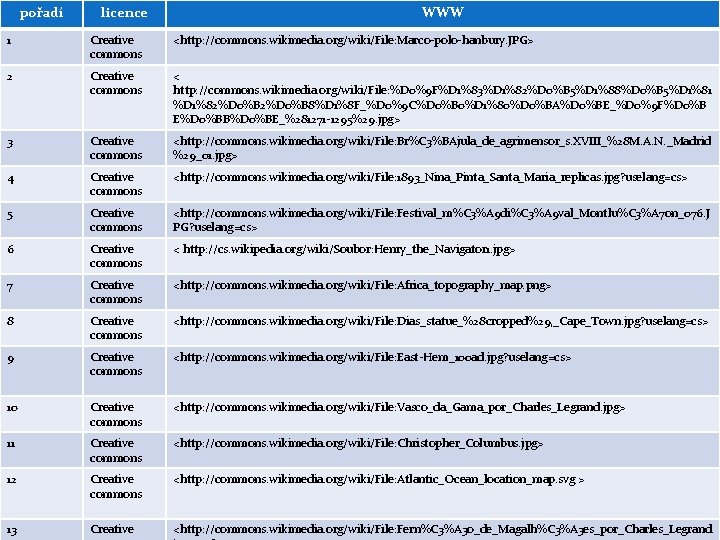
Task: Click 'Creative commons' in row 1
Action: (x=116, y=47)
